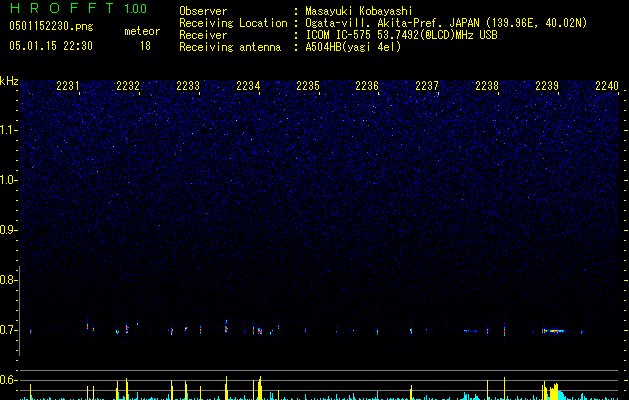The height and width of the screenshot is (400, 629).
Task: Click the 2235 time marker
Action: pos(308,86)
